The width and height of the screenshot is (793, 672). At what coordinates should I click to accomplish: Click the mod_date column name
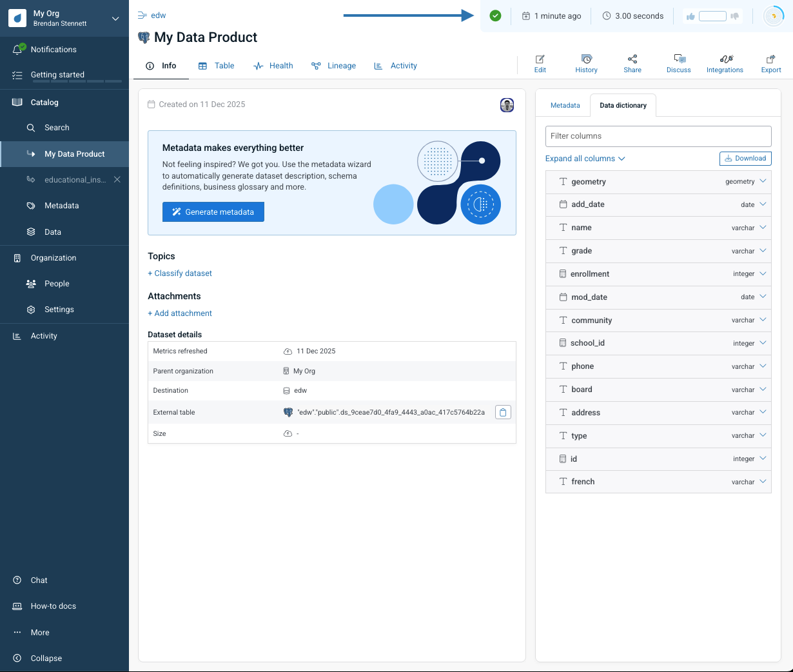(x=589, y=297)
